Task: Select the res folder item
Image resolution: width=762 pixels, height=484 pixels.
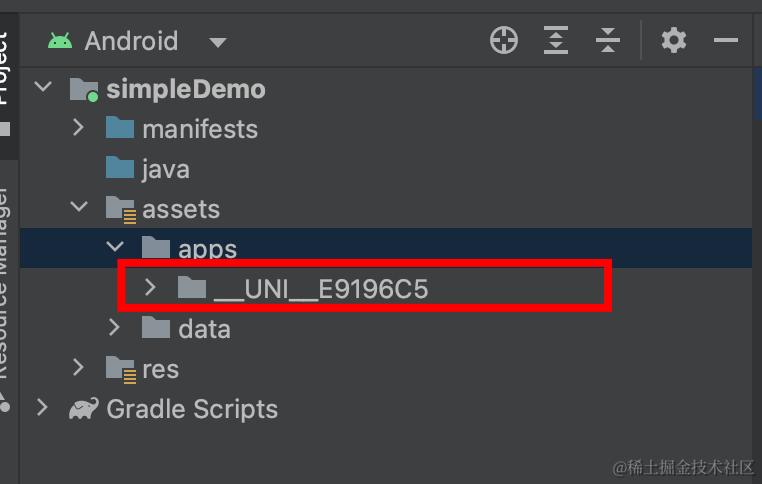Action: (x=159, y=369)
